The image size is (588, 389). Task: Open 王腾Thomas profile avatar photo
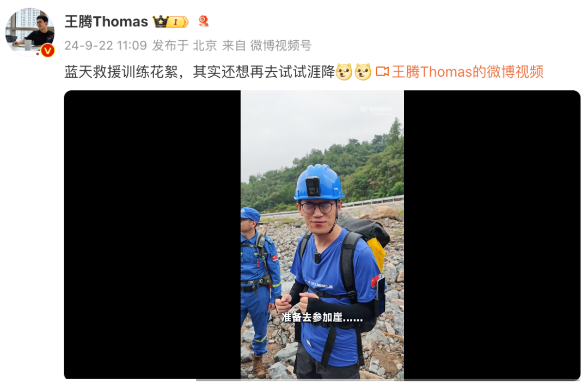click(x=29, y=32)
